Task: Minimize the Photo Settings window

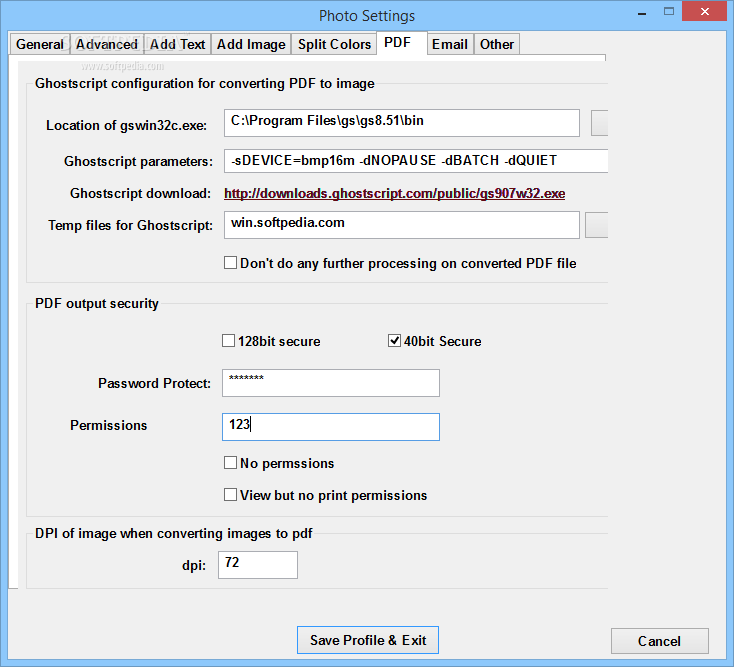Action: pyautogui.click(x=642, y=13)
